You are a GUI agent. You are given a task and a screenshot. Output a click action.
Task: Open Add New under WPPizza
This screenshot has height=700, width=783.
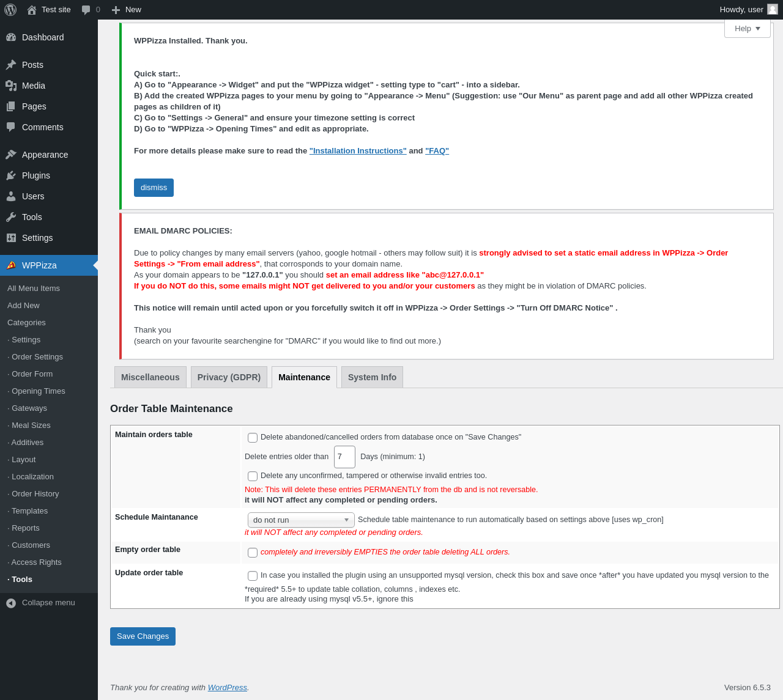pos(23,305)
